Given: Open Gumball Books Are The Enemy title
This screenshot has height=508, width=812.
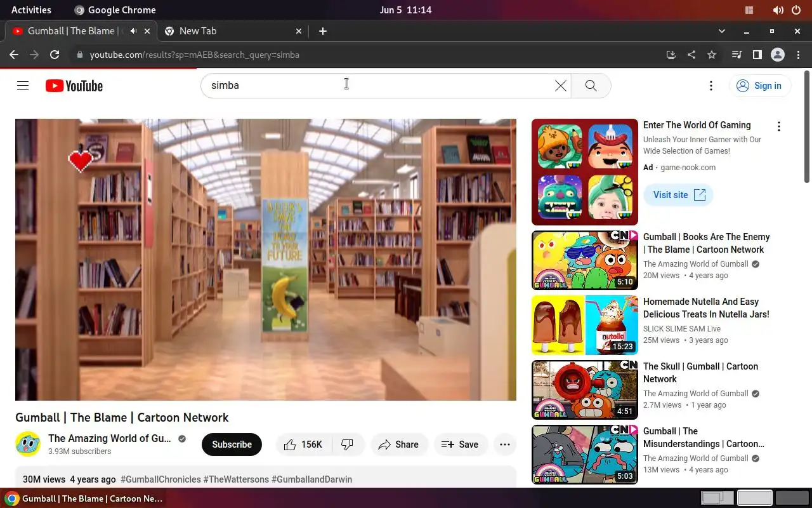Looking at the screenshot, I should [707, 243].
